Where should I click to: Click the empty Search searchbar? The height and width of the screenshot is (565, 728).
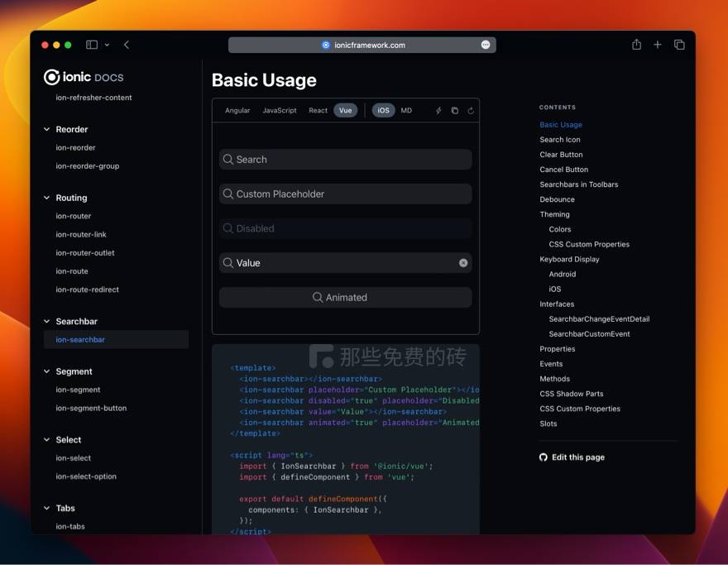click(346, 159)
